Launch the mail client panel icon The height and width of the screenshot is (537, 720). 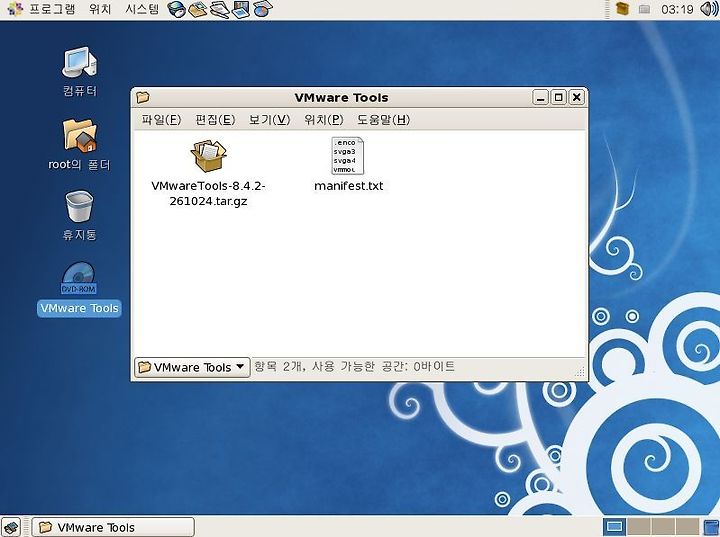(x=197, y=9)
